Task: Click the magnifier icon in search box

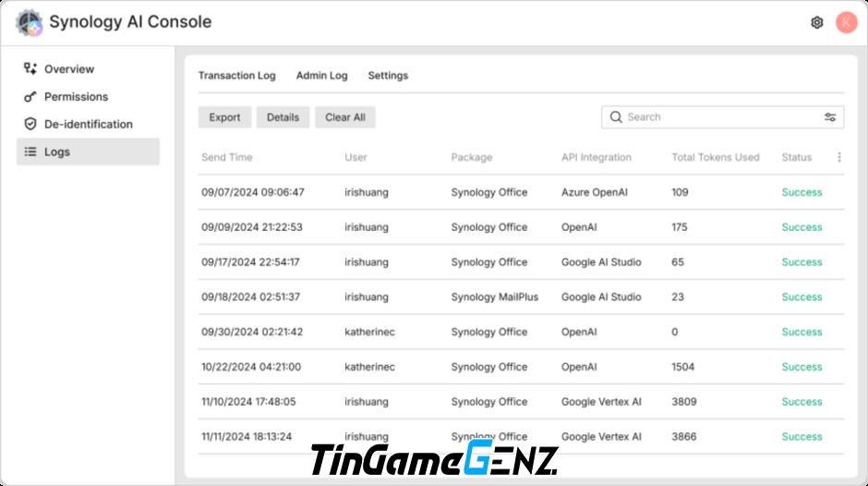Action: tap(616, 117)
